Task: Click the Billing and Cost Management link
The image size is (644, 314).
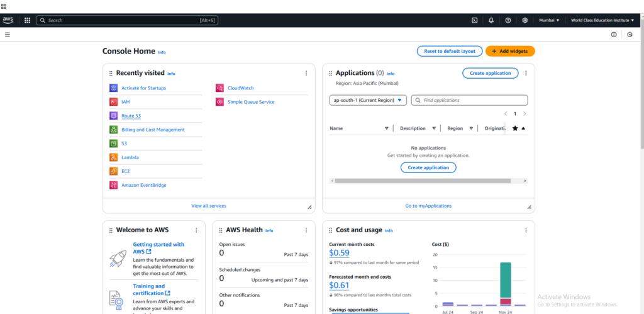Action: pyautogui.click(x=153, y=130)
